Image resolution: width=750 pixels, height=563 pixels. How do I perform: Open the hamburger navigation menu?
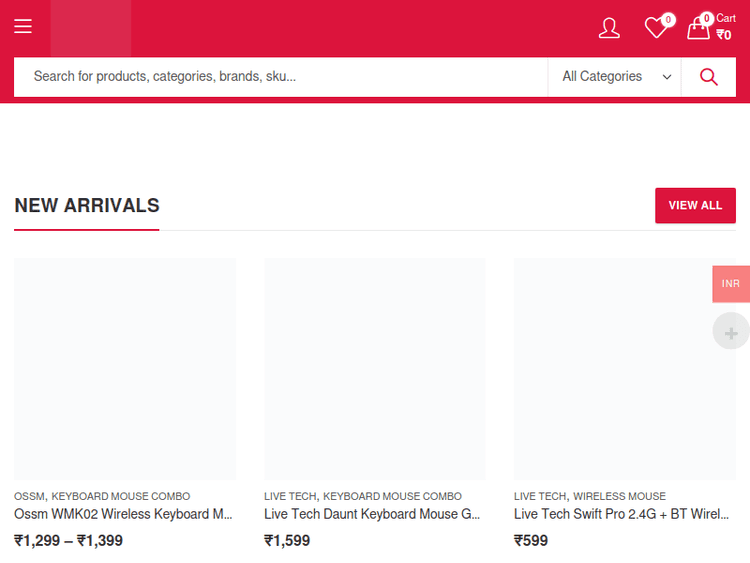click(23, 27)
